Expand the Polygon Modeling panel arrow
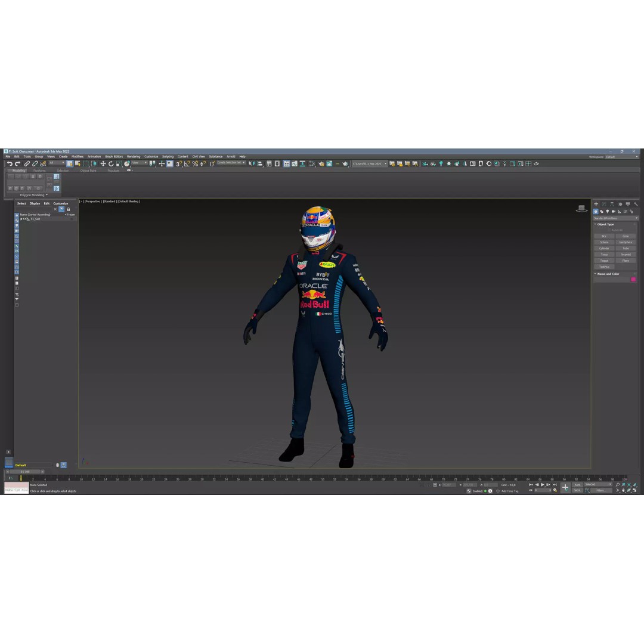644x644 pixels. pos(47,195)
